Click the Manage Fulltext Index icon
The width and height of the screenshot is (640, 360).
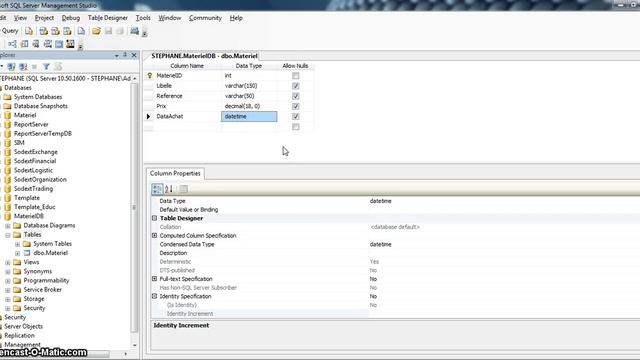coord(36,44)
